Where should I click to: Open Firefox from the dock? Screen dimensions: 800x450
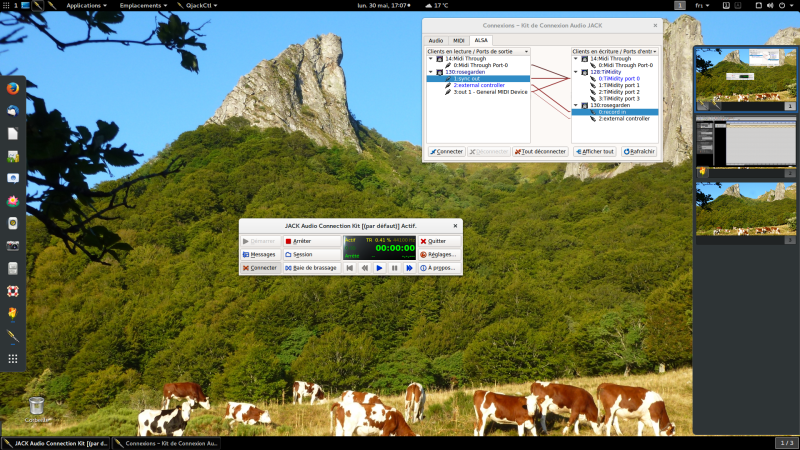[13, 88]
